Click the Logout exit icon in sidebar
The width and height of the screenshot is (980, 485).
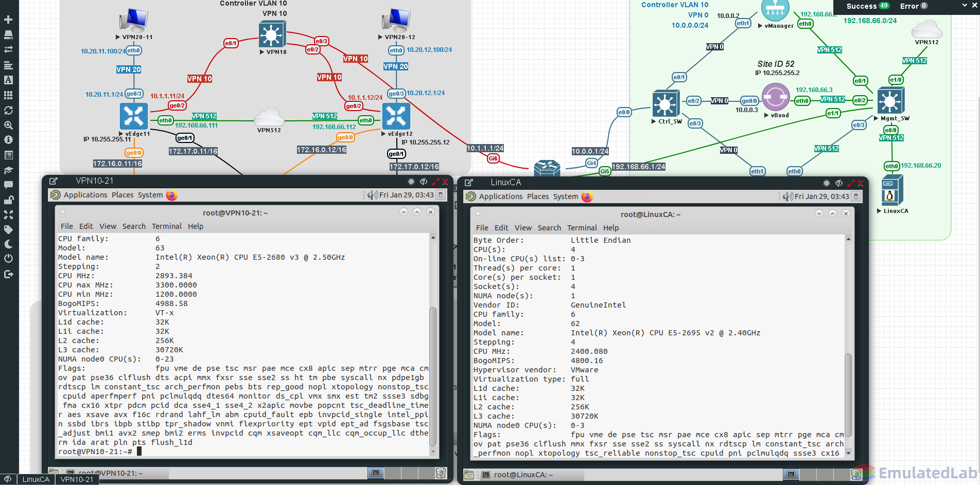(x=8, y=274)
